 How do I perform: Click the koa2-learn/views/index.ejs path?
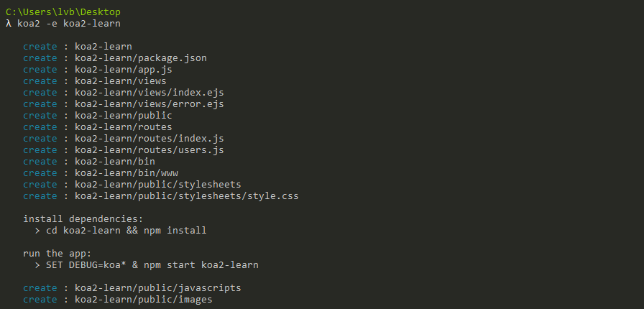[x=149, y=93]
